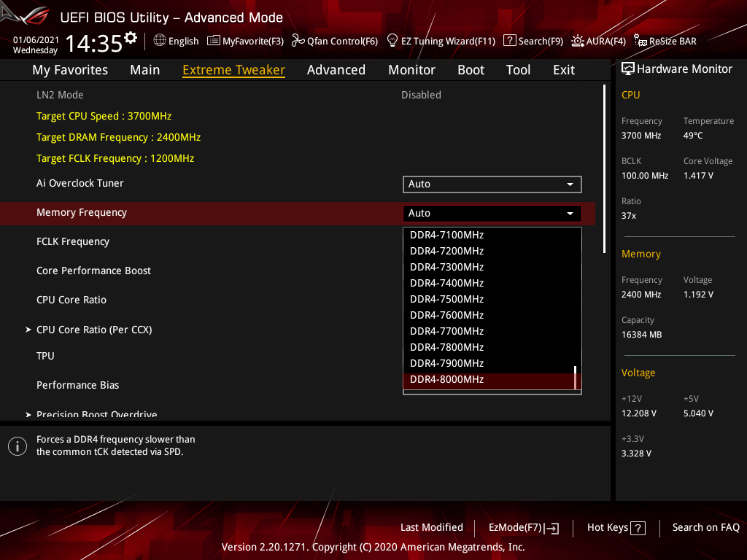
Task: Open EZ Tuning Wizard bulb icon
Action: (x=392, y=41)
